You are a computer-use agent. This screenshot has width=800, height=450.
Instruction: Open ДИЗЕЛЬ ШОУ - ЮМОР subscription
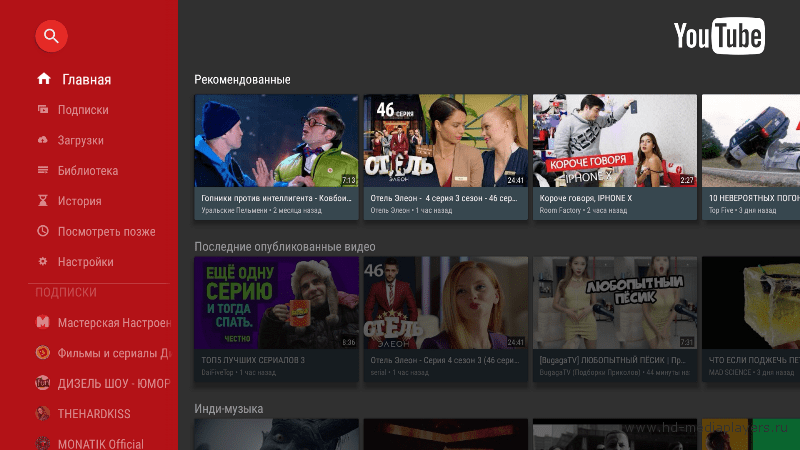click(114, 383)
